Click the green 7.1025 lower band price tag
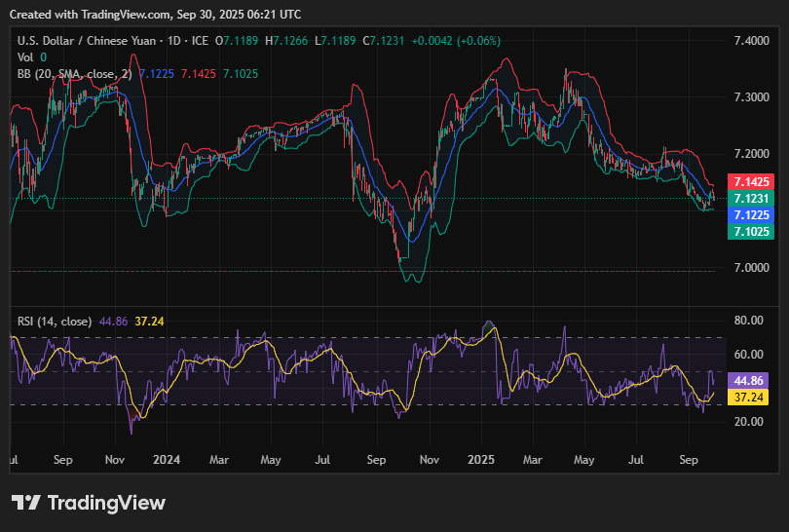789x532 pixels. pos(751,231)
